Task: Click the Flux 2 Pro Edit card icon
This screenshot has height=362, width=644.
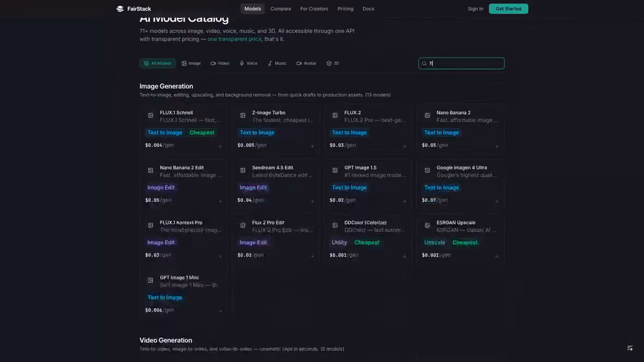Action: point(243,225)
